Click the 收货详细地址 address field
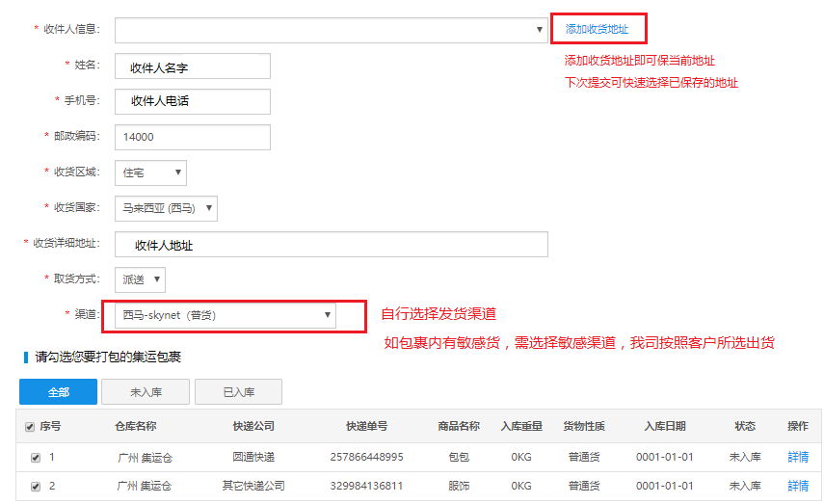The image size is (824, 504). coord(331,245)
